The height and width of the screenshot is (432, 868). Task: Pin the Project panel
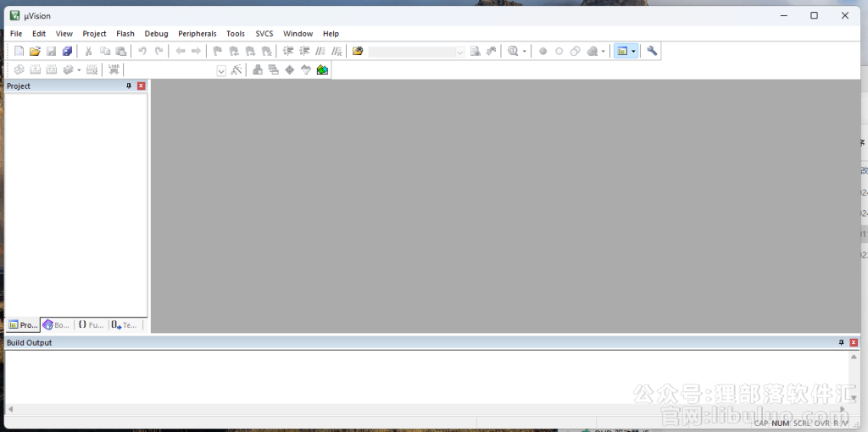[129, 86]
